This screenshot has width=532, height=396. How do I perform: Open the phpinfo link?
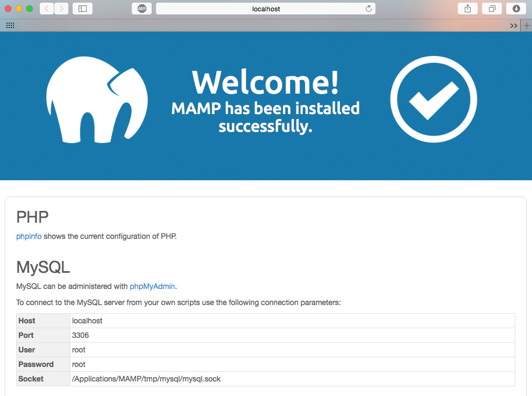click(29, 236)
